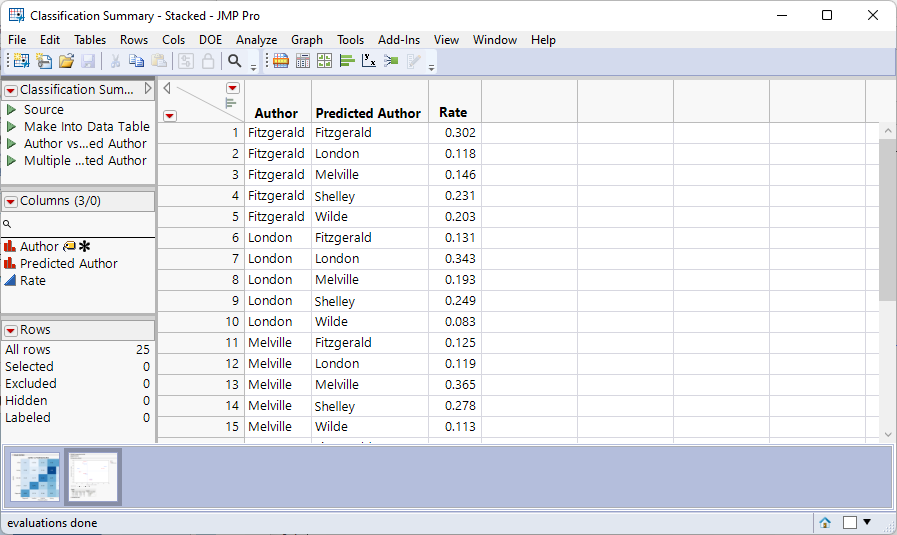Image resolution: width=897 pixels, height=535 pixels.
Task: Open the second report window thumbnail
Action: pyautogui.click(x=93, y=477)
